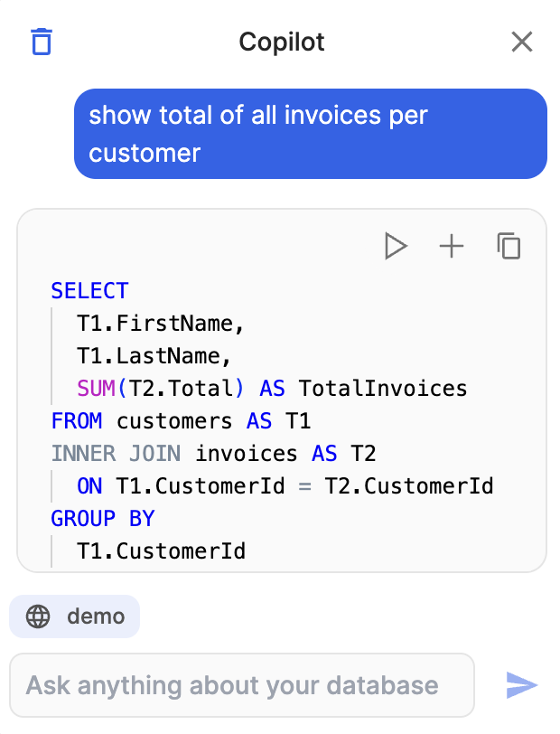Viewport: 560px width, 734px height.
Task: Send the message with arrow icon
Action: [x=522, y=685]
